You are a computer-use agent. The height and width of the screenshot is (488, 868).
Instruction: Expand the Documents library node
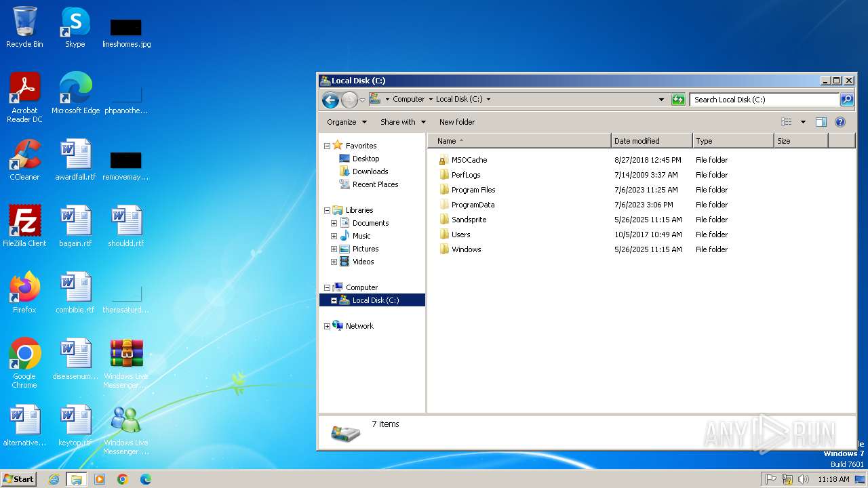click(334, 223)
